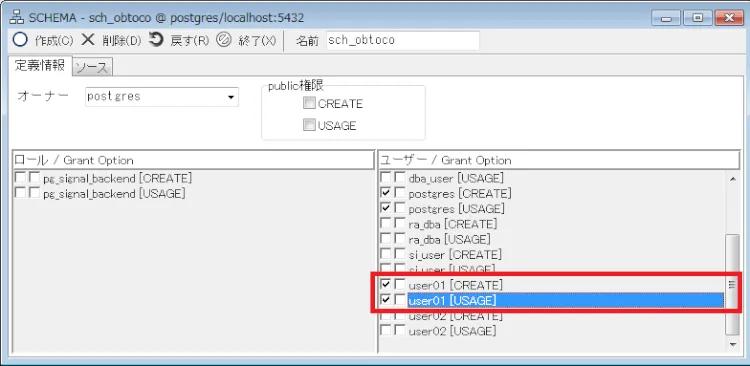Minimize the SCHEMA window
This screenshot has width=750, height=366.
tap(667, 19)
